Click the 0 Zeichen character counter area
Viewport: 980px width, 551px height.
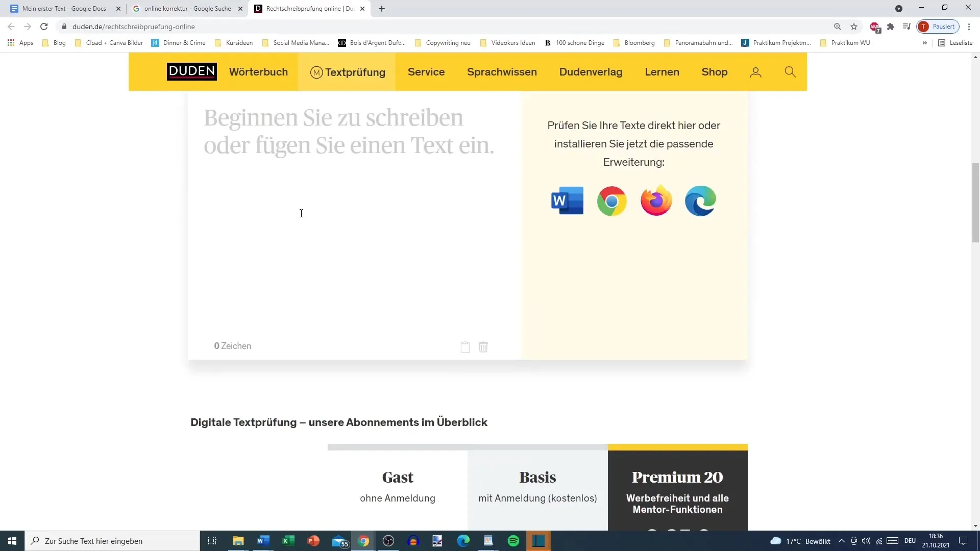click(x=232, y=345)
